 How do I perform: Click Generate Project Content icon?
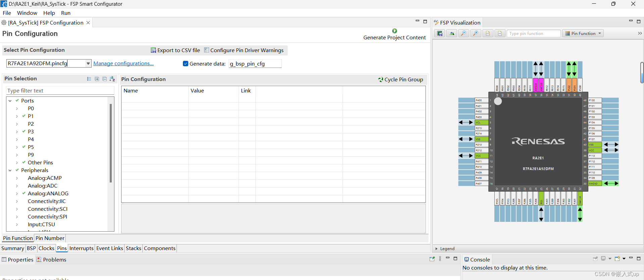[x=395, y=31]
